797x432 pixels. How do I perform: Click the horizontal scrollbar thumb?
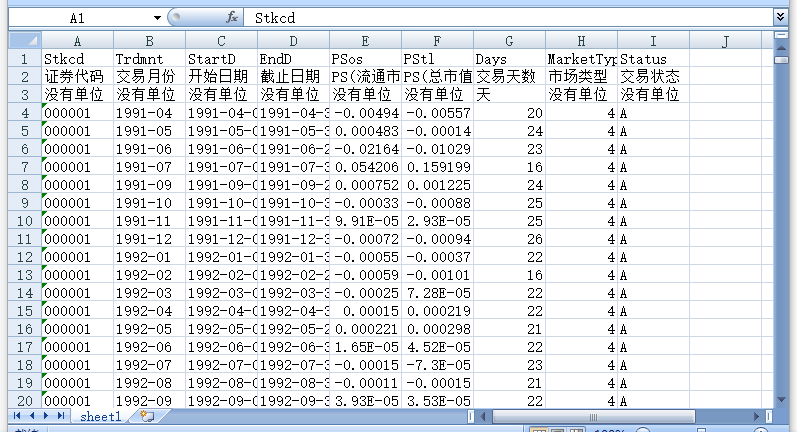[x=593, y=417]
